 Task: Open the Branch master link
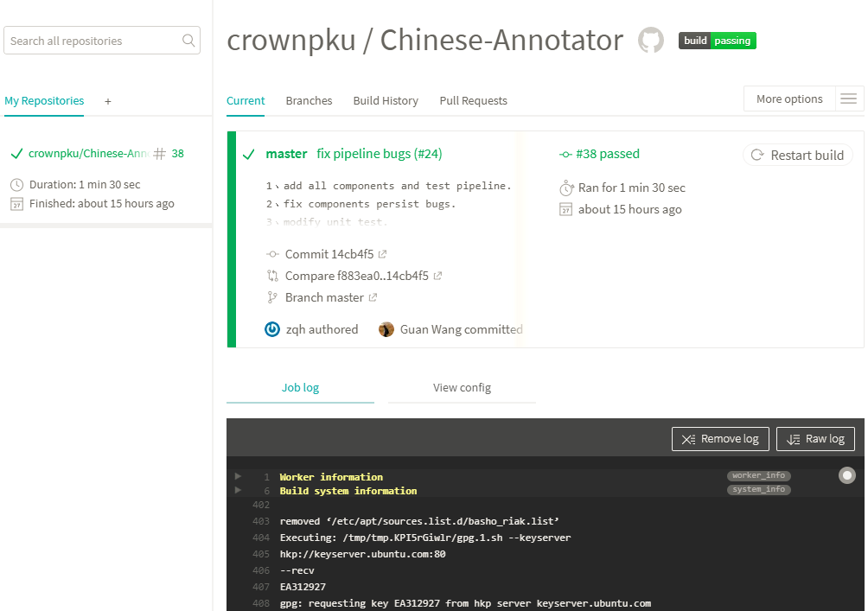pyautogui.click(x=324, y=297)
